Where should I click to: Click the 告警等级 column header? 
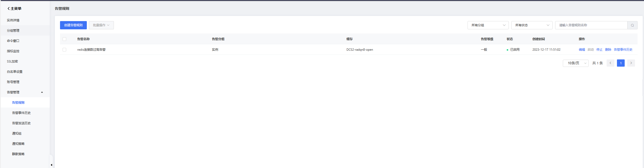[487, 39]
